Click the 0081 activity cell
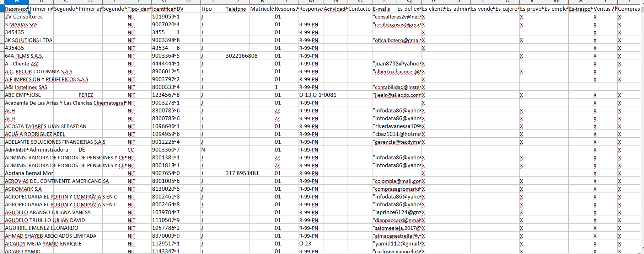Viewport: 644px width, 254px height. (335, 95)
